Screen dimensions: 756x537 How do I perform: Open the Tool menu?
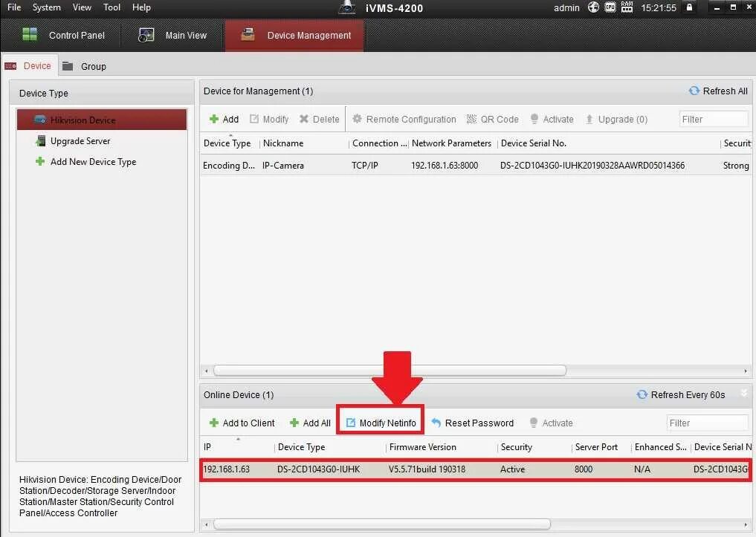click(112, 7)
